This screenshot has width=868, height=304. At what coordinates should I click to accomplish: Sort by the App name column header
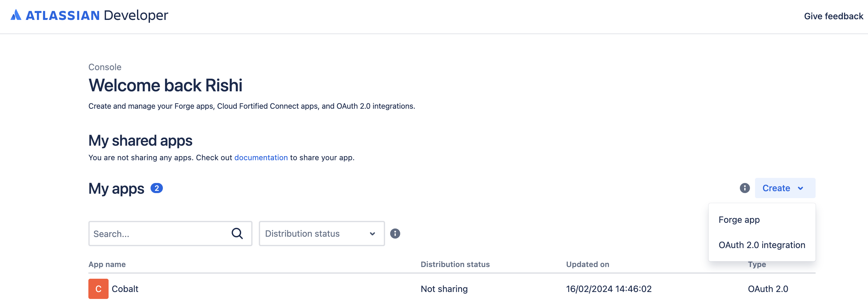107,264
